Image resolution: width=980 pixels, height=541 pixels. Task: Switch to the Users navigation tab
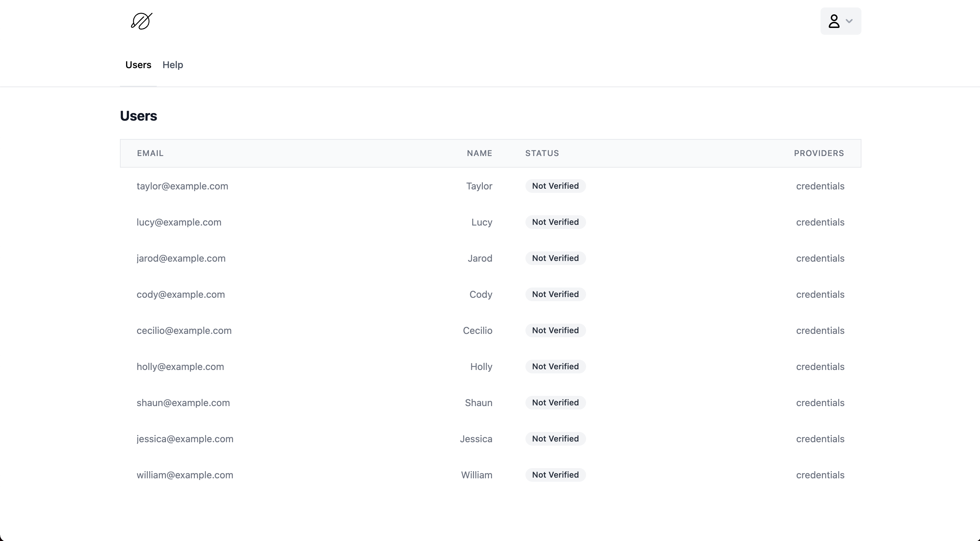pos(138,65)
